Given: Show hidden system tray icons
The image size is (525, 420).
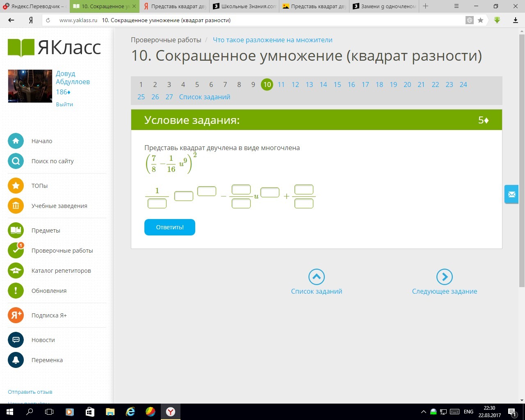Looking at the screenshot, I should tap(424, 412).
